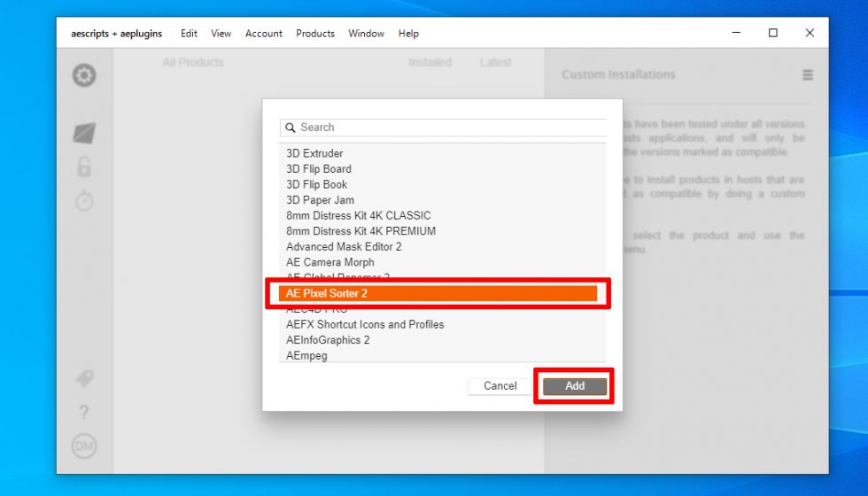Open the Help menu
The height and width of the screenshot is (496, 868).
pos(408,34)
